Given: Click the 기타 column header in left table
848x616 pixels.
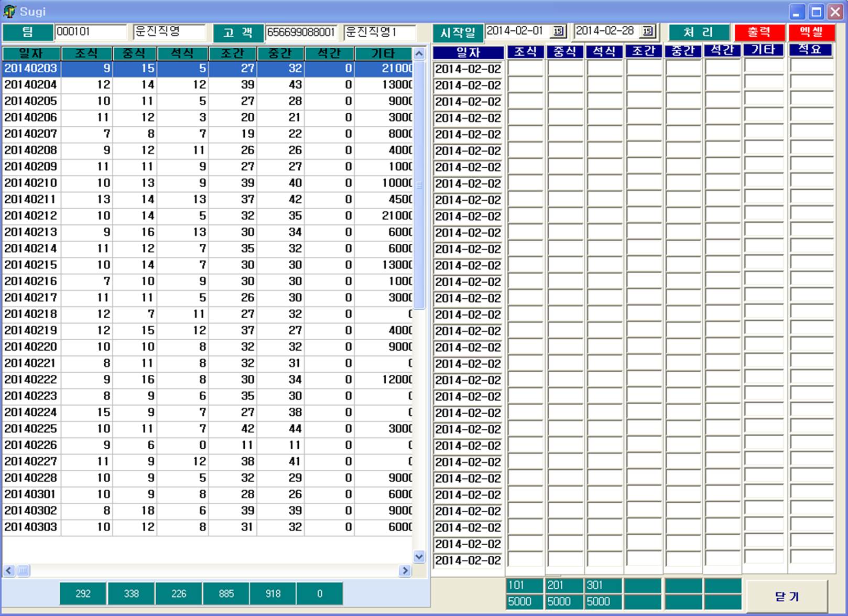Looking at the screenshot, I should pyautogui.click(x=383, y=53).
